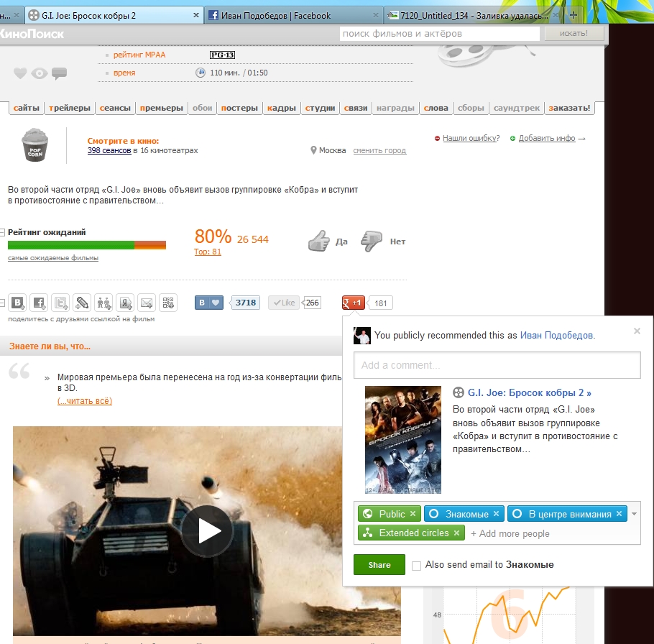Screen dimensions: 654x644
Task: Share via Moi Mir people icon
Action: [x=104, y=303]
